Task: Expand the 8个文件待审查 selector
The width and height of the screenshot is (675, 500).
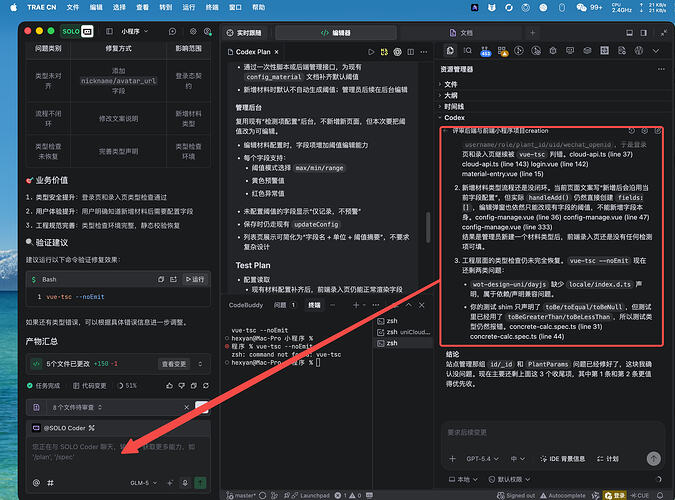Action: pyautogui.click(x=77, y=407)
